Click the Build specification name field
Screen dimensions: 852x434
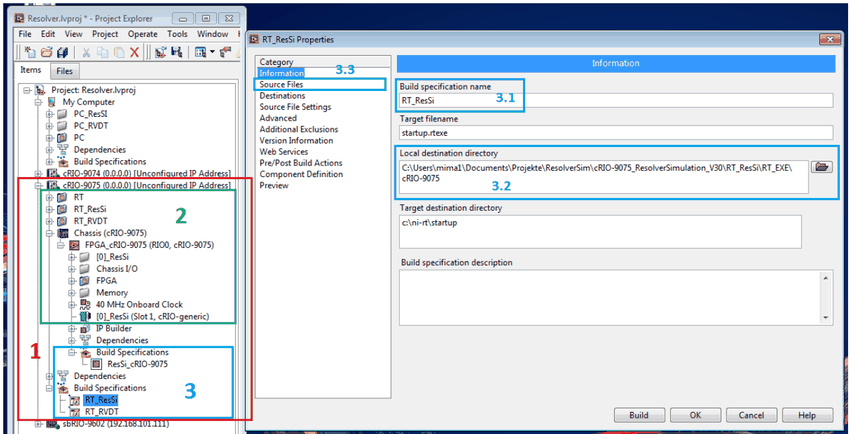(616, 100)
